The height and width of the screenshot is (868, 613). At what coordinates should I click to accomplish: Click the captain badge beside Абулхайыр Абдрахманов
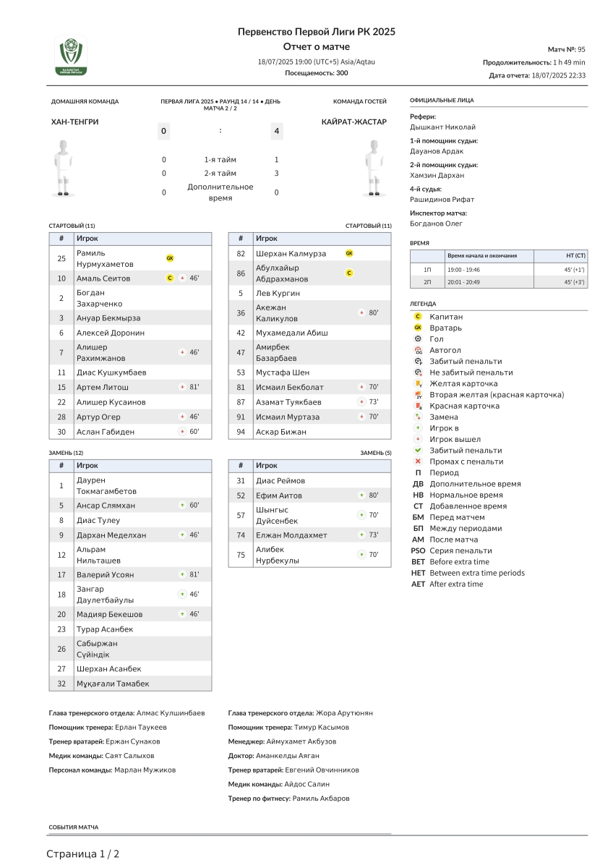[x=349, y=273]
